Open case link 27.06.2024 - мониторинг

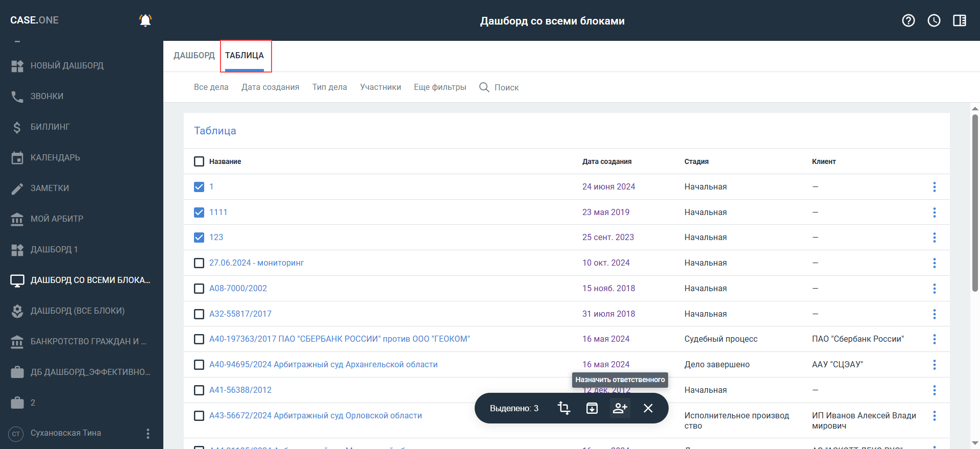pos(256,263)
